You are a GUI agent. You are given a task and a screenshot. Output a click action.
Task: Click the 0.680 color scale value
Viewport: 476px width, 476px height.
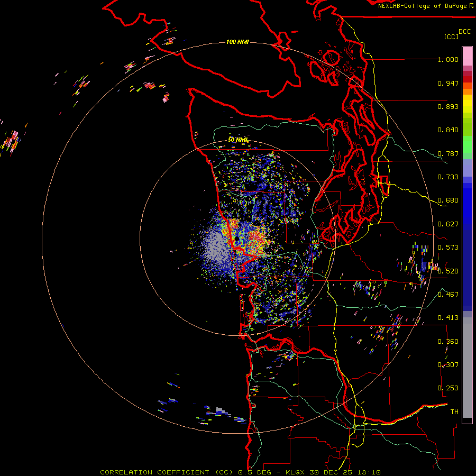[448, 200]
